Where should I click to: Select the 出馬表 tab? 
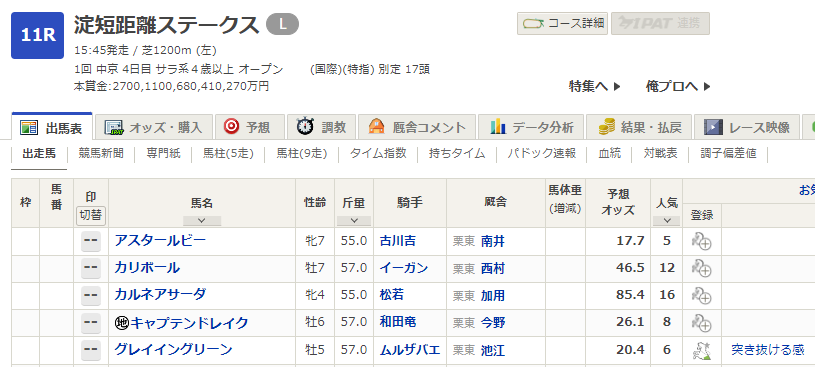tap(52, 127)
